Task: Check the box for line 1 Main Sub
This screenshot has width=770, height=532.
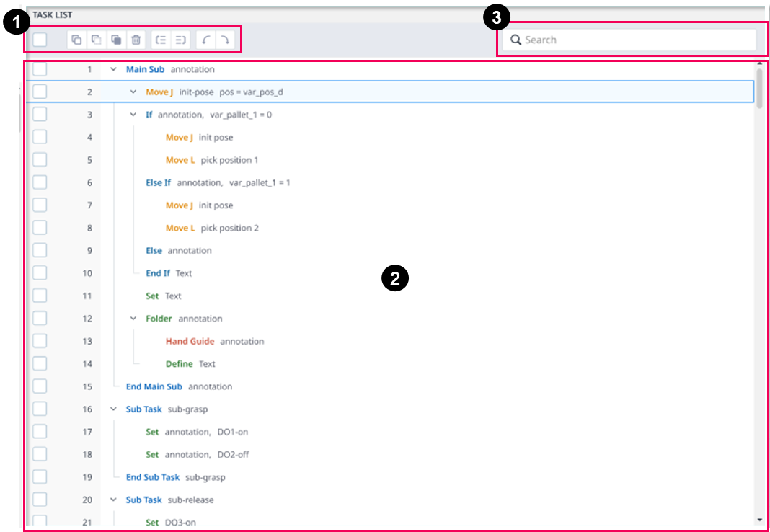Action: (39, 69)
